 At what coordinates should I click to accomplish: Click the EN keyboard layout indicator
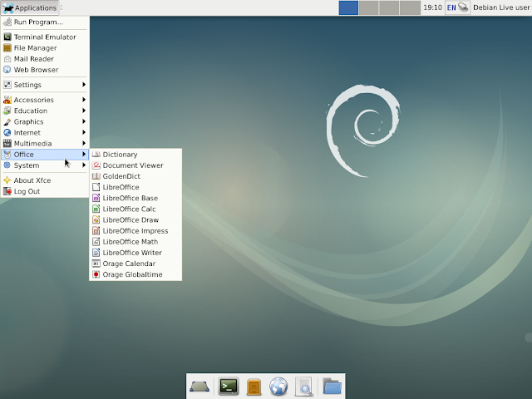(x=451, y=7)
